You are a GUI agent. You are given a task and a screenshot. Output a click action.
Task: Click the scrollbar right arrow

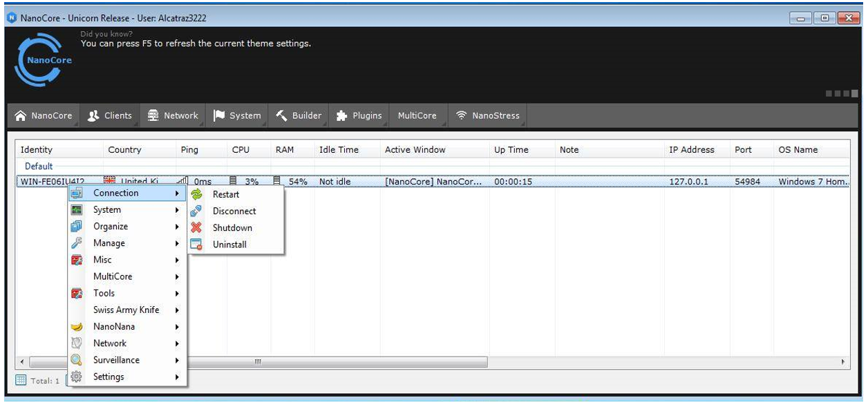tap(842, 361)
